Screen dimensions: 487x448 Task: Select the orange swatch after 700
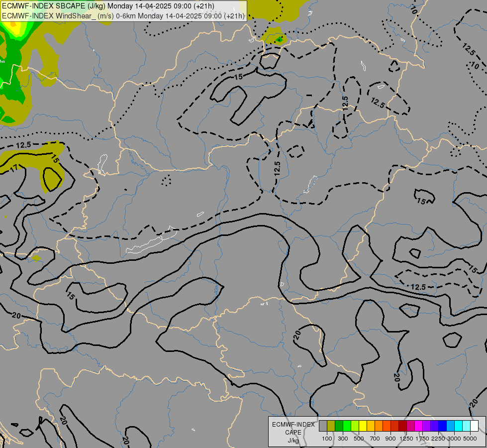[379, 426]
